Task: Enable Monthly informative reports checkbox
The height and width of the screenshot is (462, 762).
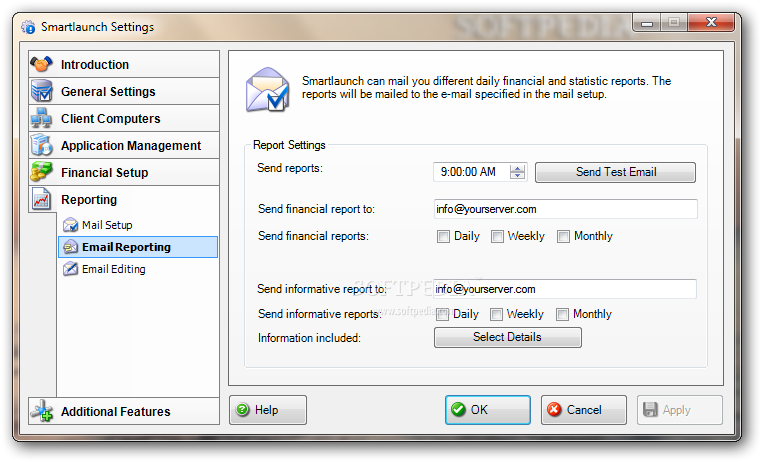Action: (x=562, y=315)
